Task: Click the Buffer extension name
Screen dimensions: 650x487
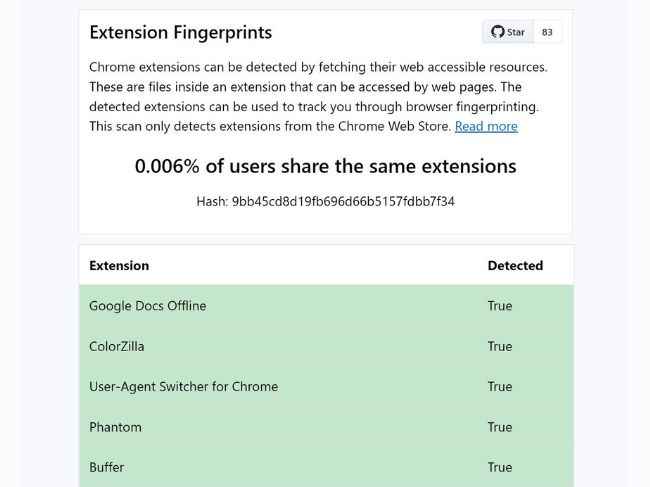Action: tap(107, 467)
